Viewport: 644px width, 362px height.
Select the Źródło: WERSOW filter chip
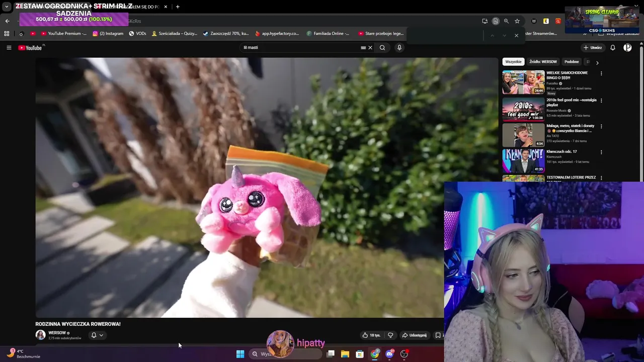[x=543, y=62]
